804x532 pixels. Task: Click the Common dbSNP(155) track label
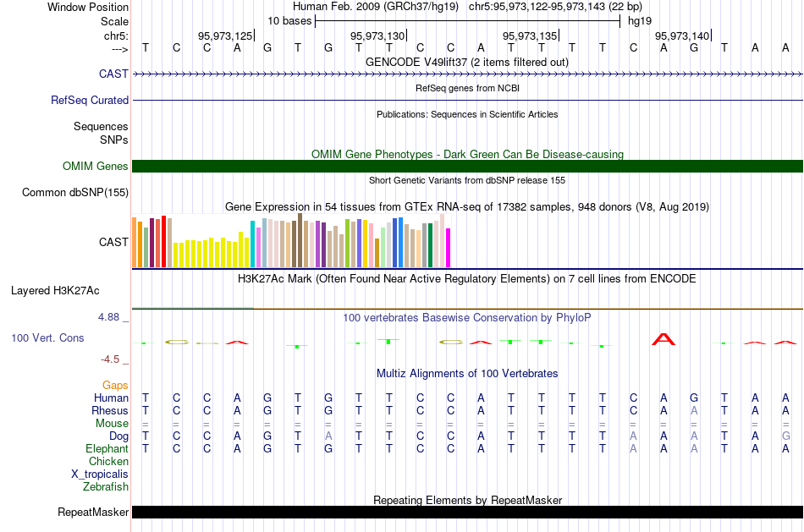[75, 193]
